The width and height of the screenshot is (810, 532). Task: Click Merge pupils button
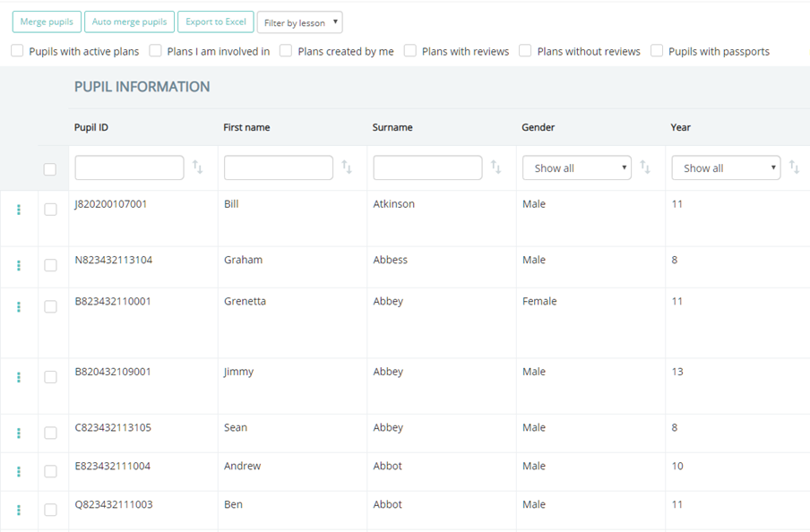(47, 21)
